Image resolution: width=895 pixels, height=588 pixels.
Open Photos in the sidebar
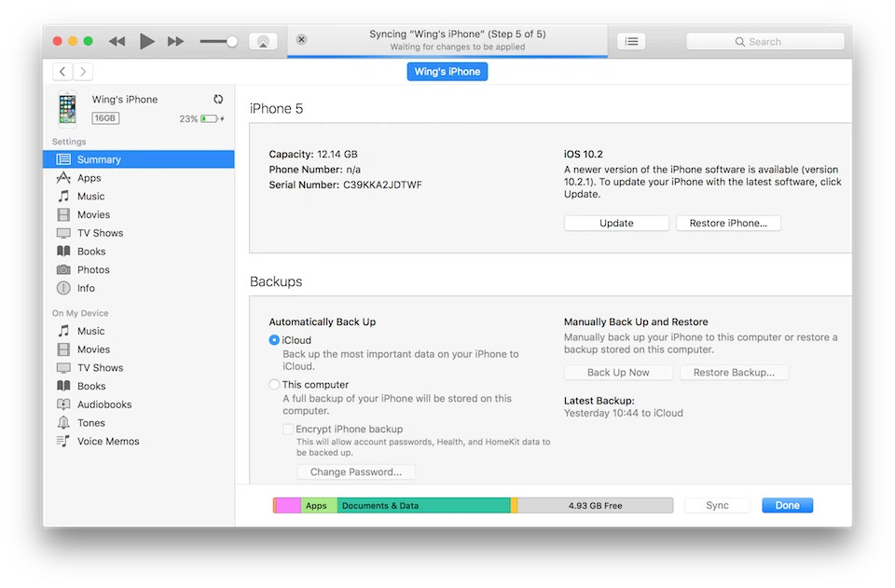139,269
